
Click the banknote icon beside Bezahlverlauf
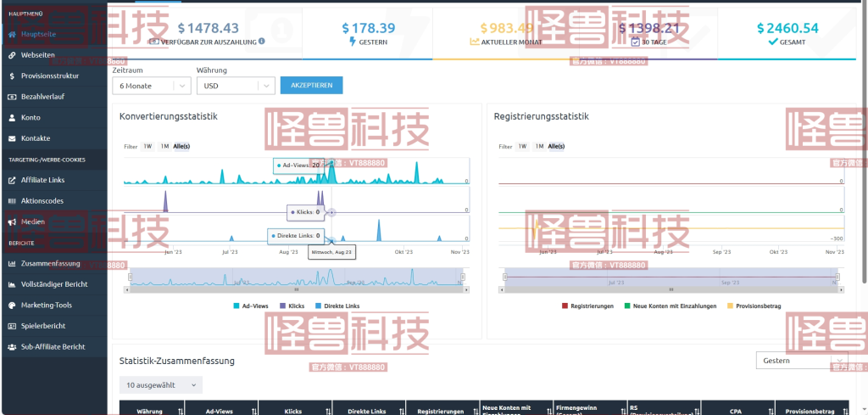[x=12, y=97]
